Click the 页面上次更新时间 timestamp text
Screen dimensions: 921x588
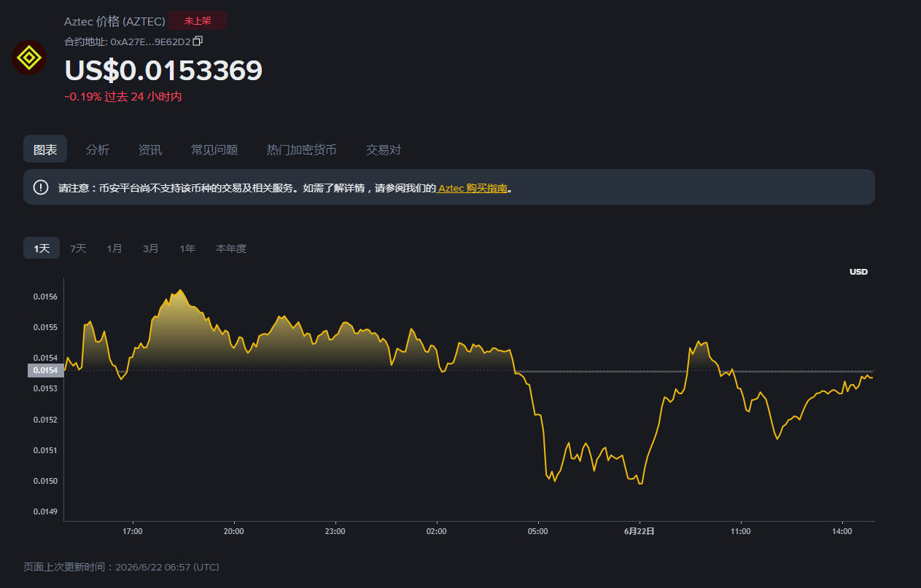pos(121,567)
